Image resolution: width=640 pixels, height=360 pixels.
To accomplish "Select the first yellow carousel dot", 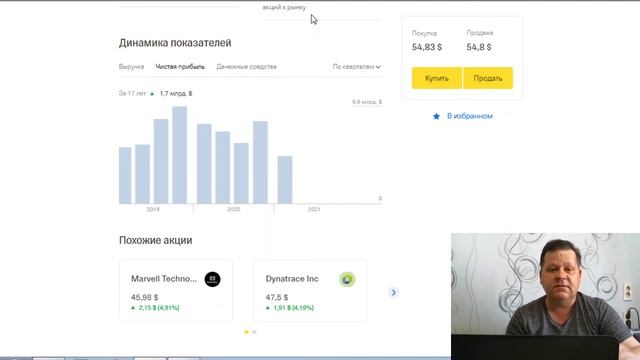I will pyautogui.click(x=246, y=332).
